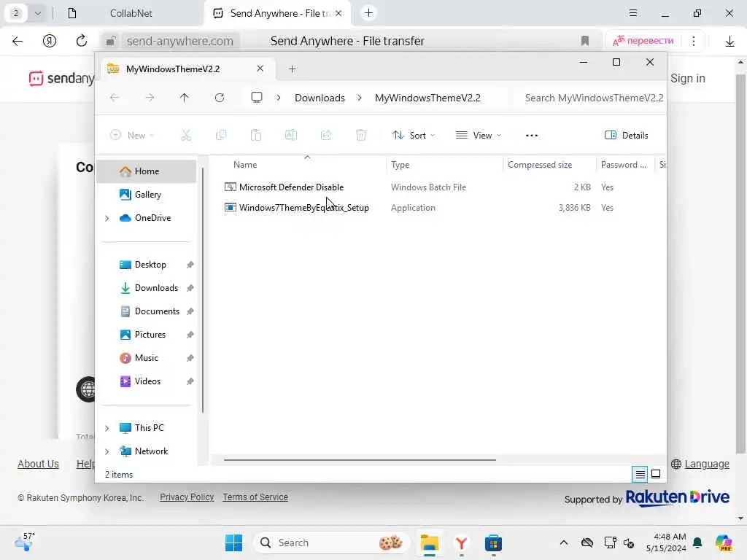Expand the chevron before Downloads in breadcrumb

[x=279, y=98]
